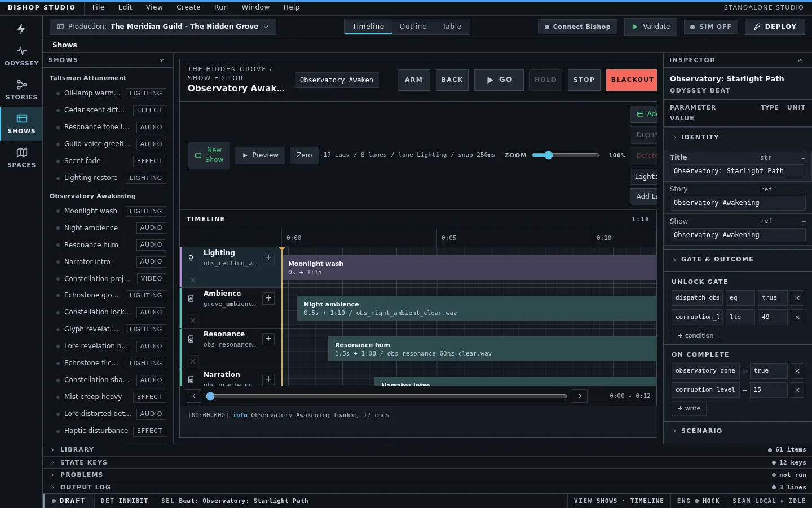Adjust the timeline ZOOM slider

[x=565, y=155]
